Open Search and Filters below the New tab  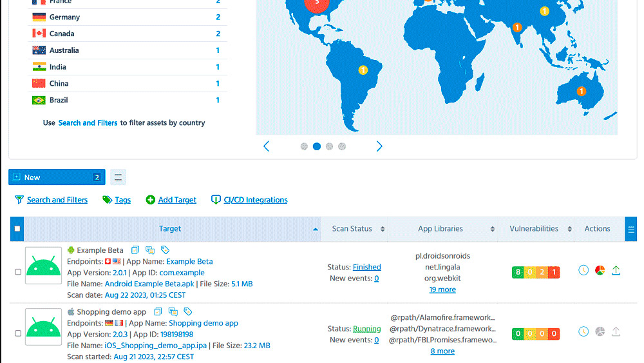point(57,200)
